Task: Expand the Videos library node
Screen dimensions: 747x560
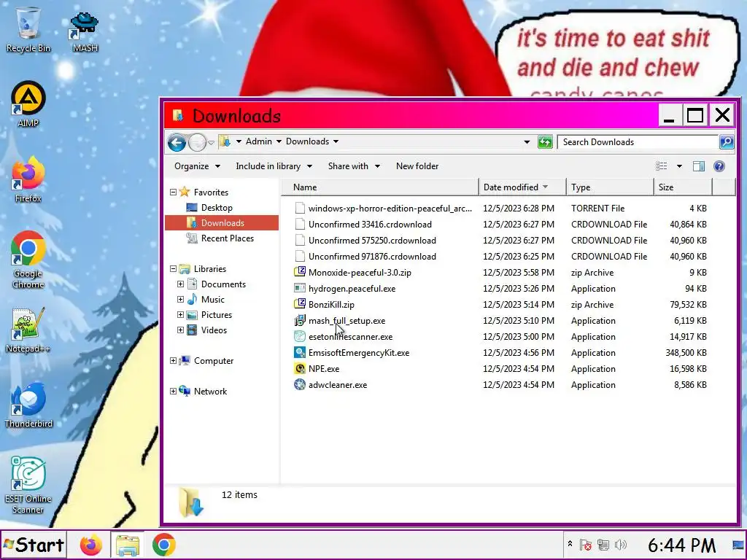Action: pyautogui.click(x=181, y=330)
